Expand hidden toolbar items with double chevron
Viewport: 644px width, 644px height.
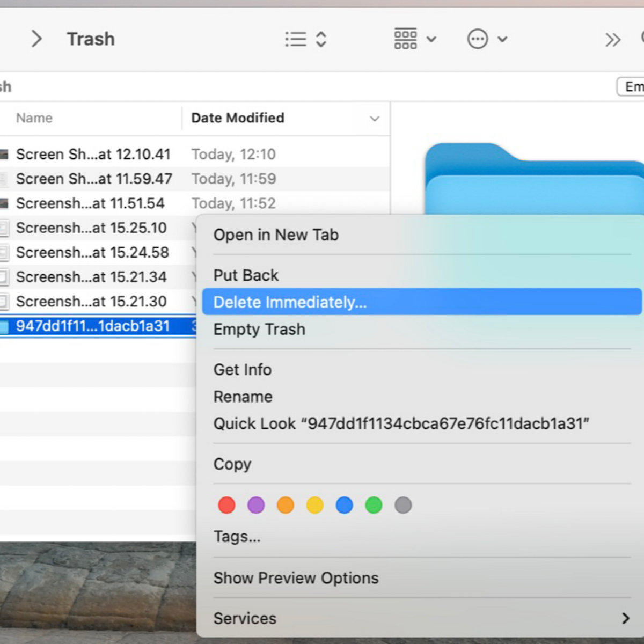pos(613,40)
